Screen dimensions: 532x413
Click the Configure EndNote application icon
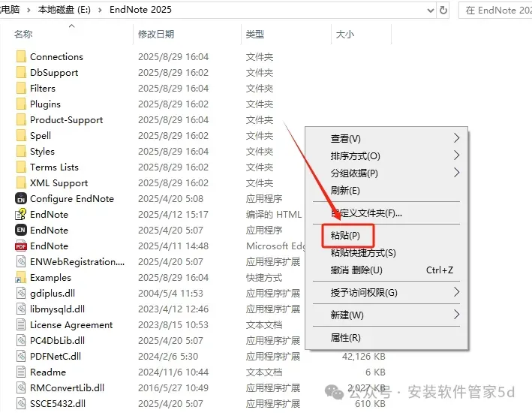click(21, 198)
